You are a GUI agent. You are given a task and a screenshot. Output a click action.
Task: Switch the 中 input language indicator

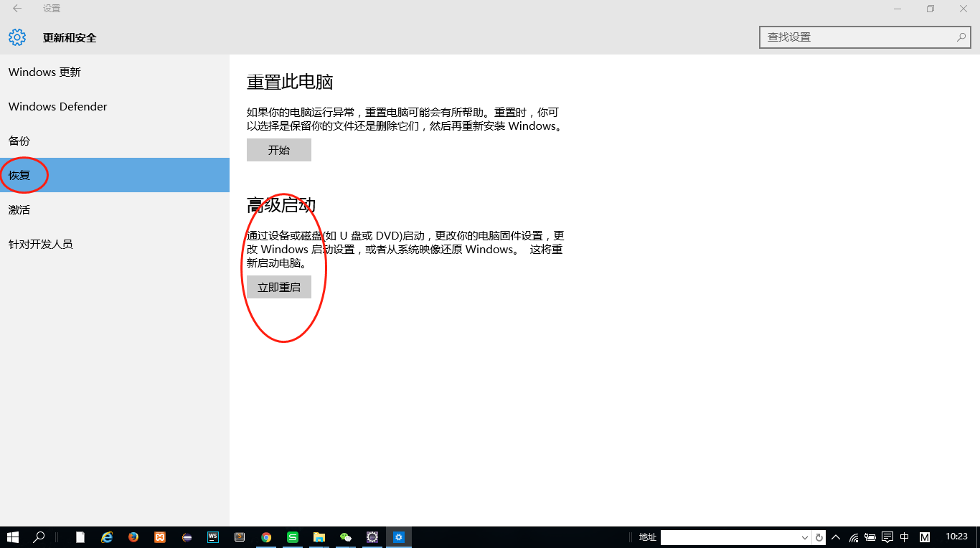coord(905,537)
